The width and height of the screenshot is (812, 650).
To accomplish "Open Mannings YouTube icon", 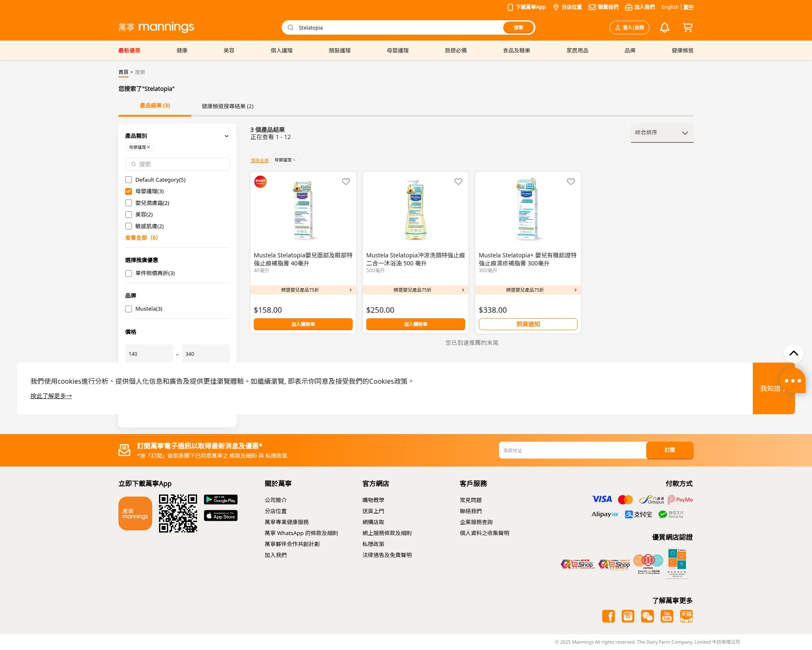I will point(667,616).
